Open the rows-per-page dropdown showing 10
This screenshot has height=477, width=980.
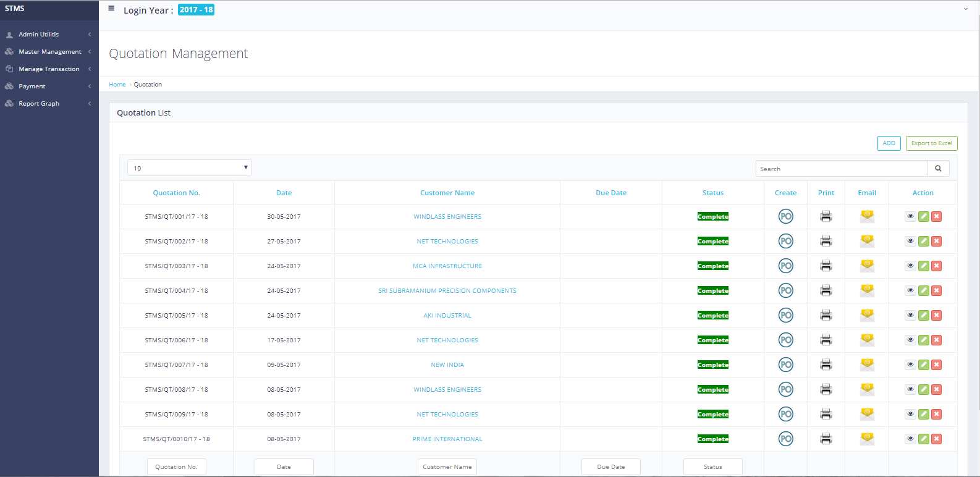189,168
